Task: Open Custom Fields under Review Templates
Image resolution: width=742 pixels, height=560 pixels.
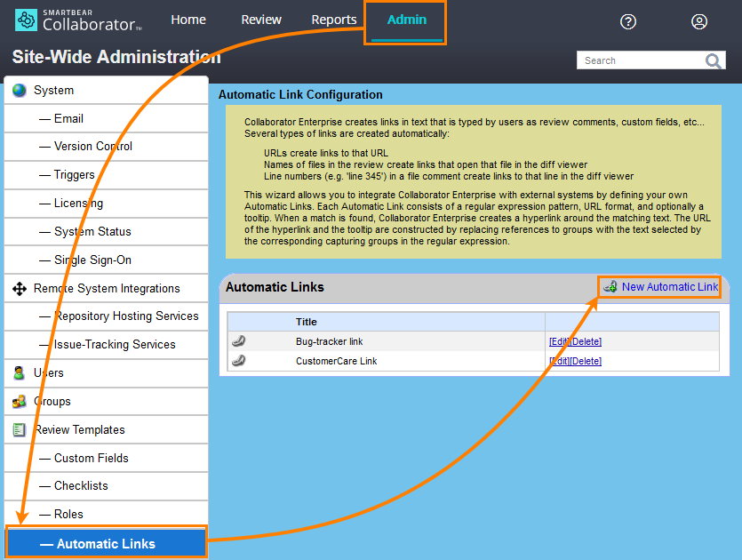Action: [91, 459]
